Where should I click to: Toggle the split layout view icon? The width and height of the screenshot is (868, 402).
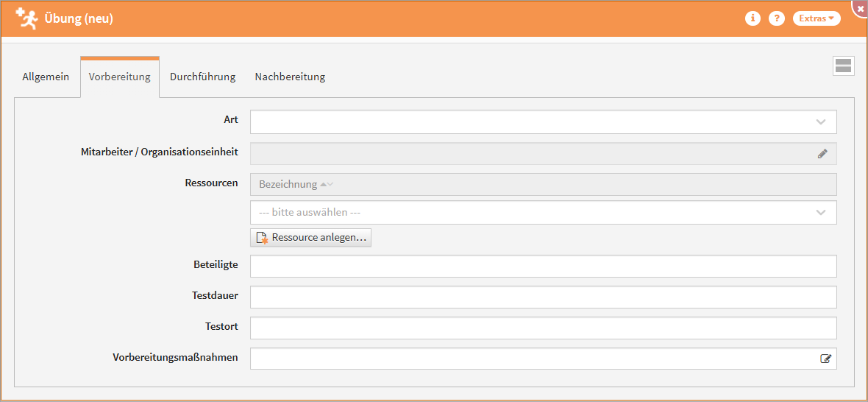point(843,66)
